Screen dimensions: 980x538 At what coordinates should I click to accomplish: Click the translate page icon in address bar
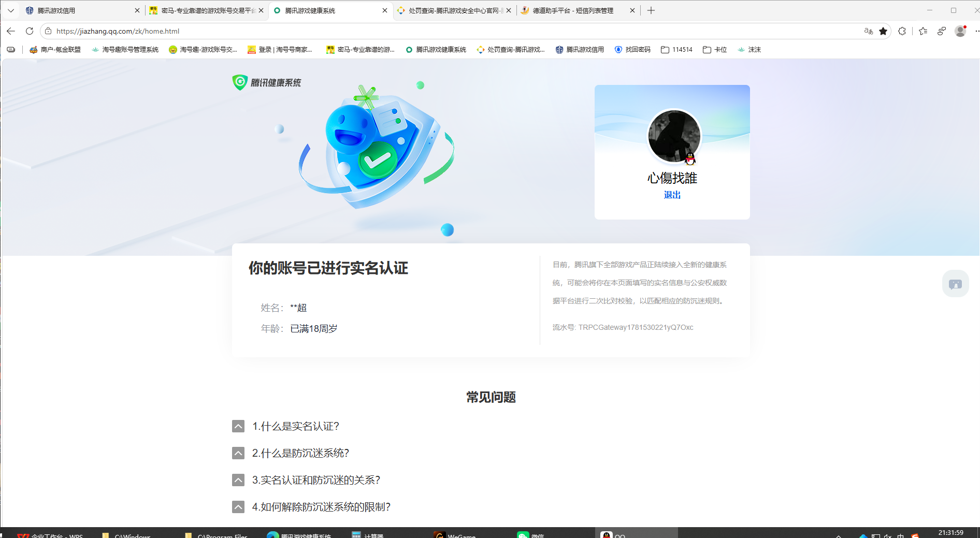869,31
